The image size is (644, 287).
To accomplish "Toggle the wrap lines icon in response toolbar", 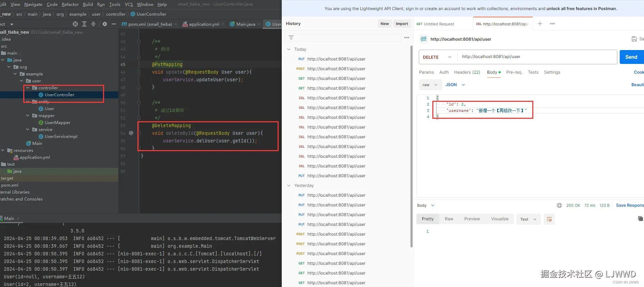I will pyautogui.click(x=549, y=219).
